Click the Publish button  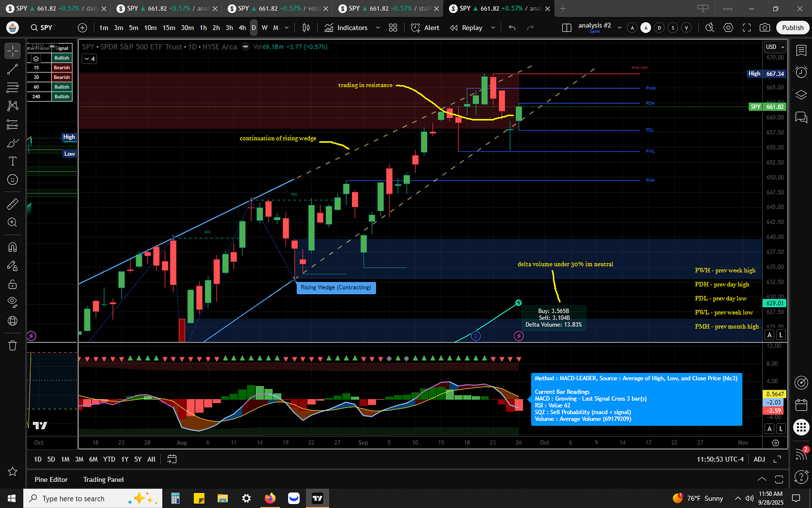click(x=792, y=27)
